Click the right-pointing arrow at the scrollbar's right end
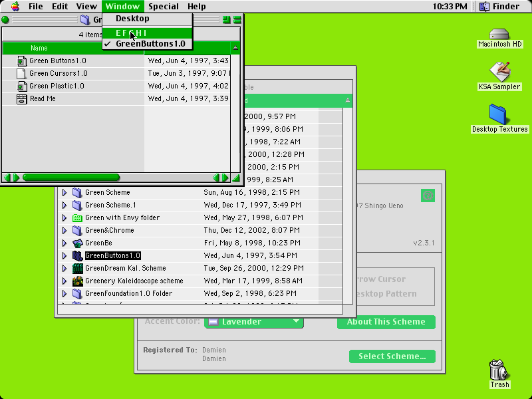The height and width of the screenshot is (399, 532). 225,178
